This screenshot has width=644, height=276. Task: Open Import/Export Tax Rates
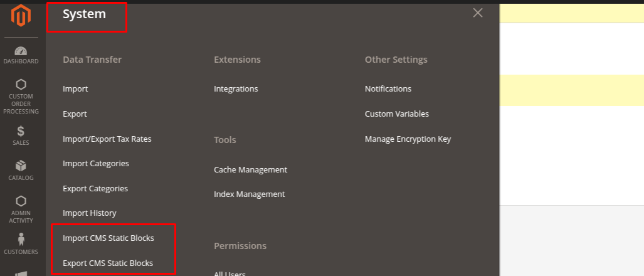pos(107,139)
